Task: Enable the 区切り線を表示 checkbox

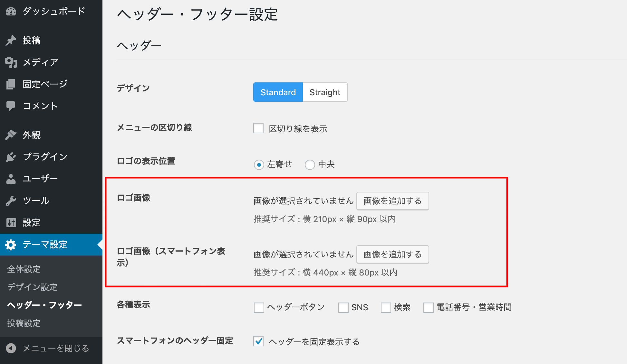Action: 258,128
